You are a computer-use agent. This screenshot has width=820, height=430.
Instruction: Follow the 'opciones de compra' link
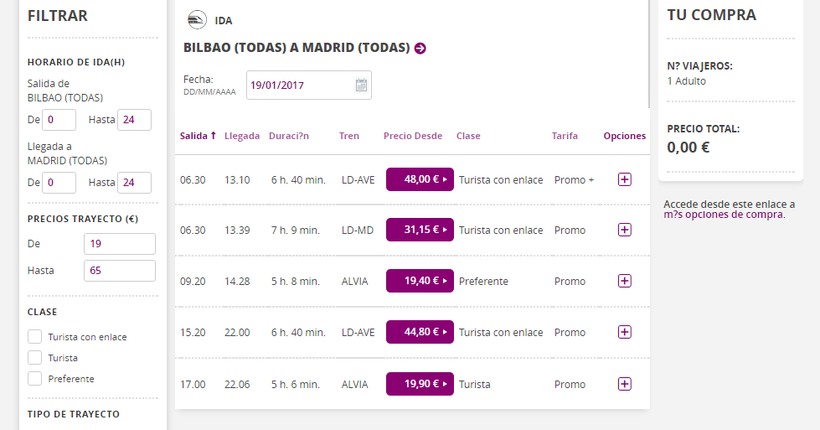[x=729, y=214]
